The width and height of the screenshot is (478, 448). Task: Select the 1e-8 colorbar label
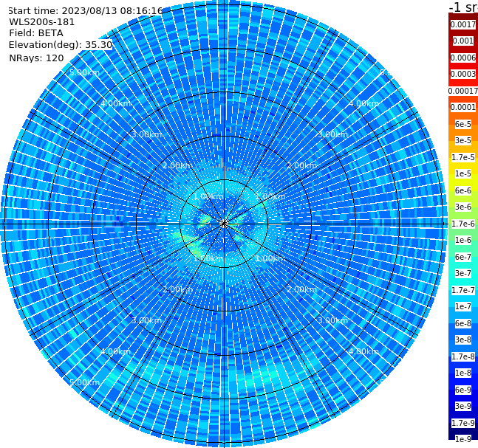463,373
